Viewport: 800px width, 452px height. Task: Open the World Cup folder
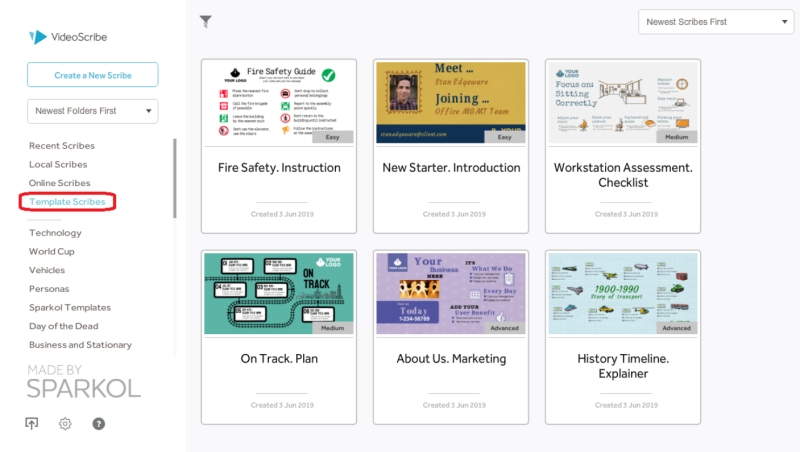52,252
